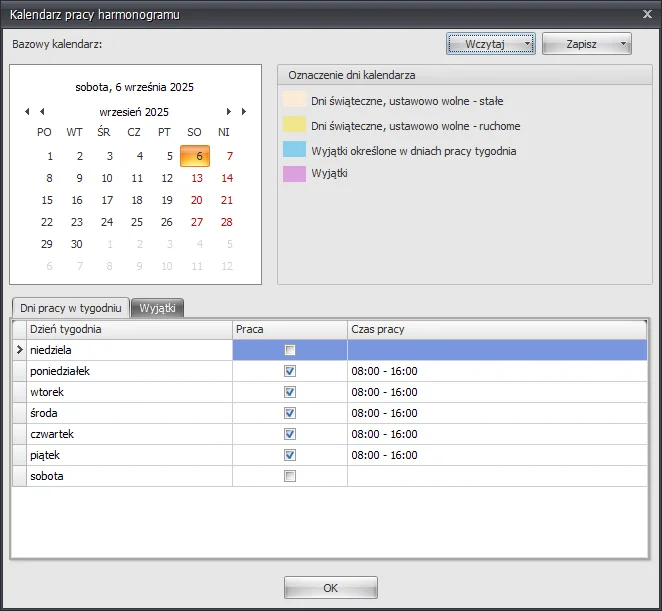Tick the Praca checkbox for sobota
Image resolution: width=662 pixels, height=611 pixels.
(x=290, y=476)
